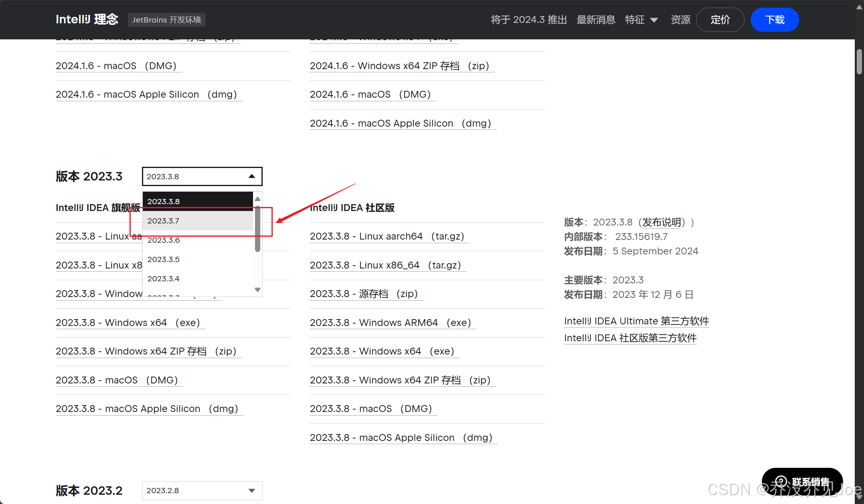Screen dimensions: 864x504
Task: Click the dropdown list scrollbar thumb
Action: point(257,228)
